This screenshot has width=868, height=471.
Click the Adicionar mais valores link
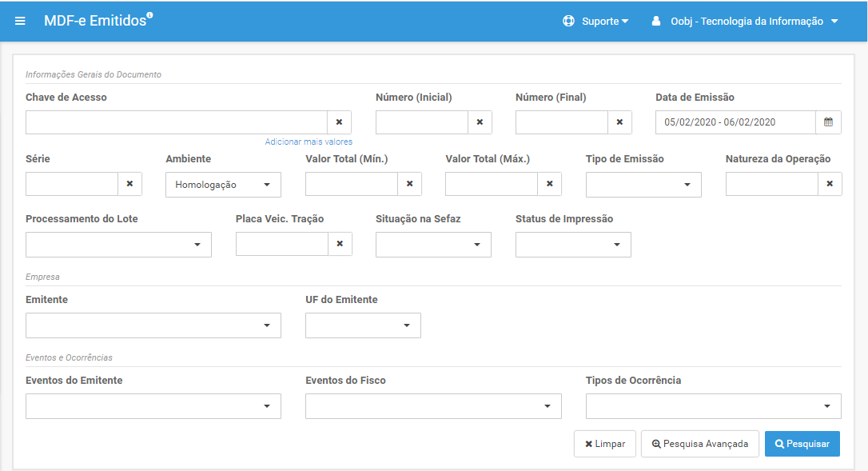309,142
